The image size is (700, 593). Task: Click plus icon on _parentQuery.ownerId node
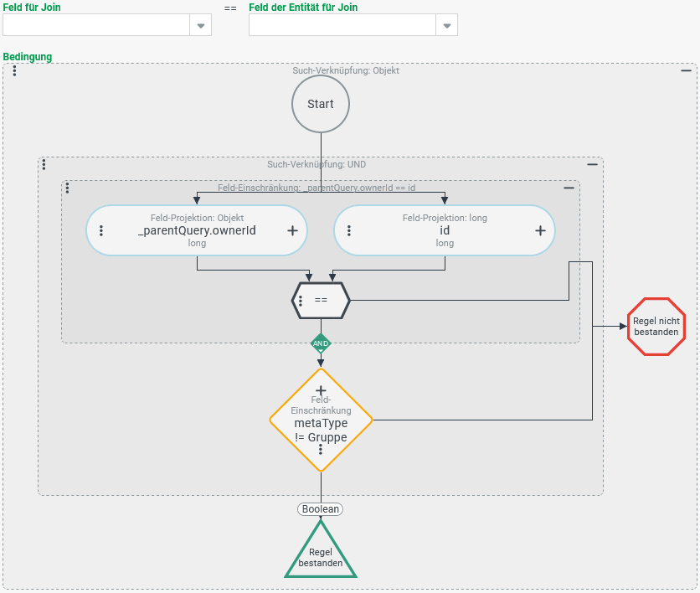click(292, 230)
